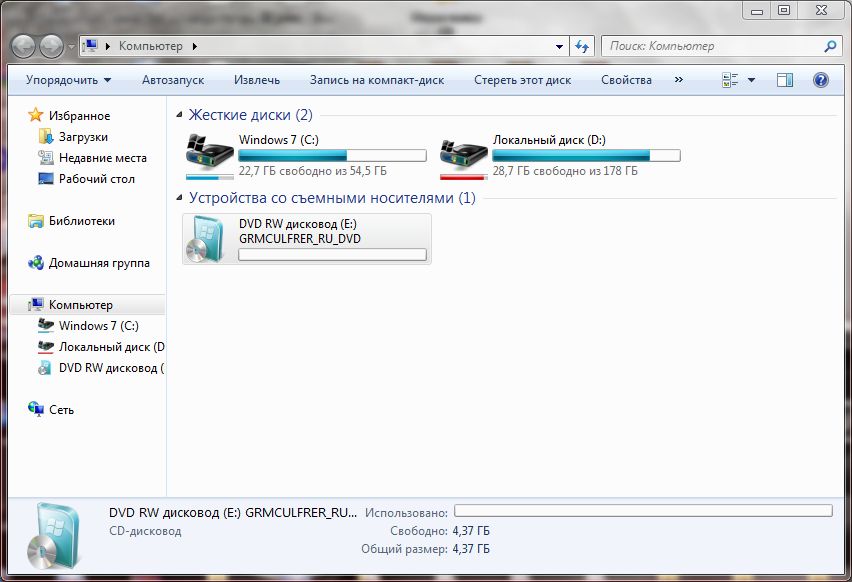Open recent pages arrow beside Forward button

[x=71, y=47]
